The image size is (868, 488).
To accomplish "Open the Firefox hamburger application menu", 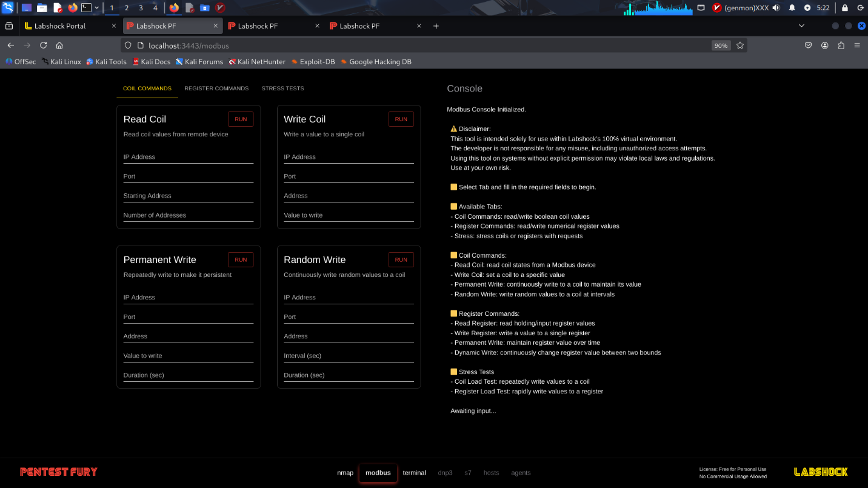I will pyautogui.click(x=857, y=45).
